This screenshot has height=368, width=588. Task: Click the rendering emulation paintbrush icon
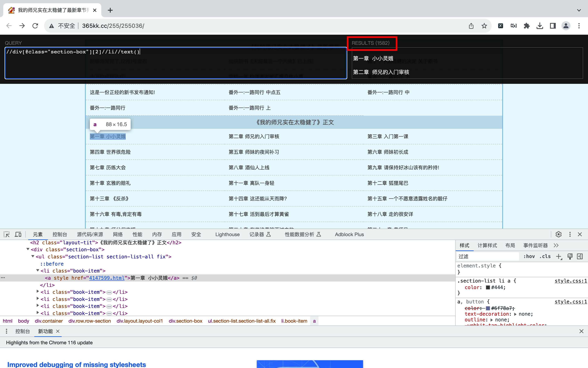570,257
